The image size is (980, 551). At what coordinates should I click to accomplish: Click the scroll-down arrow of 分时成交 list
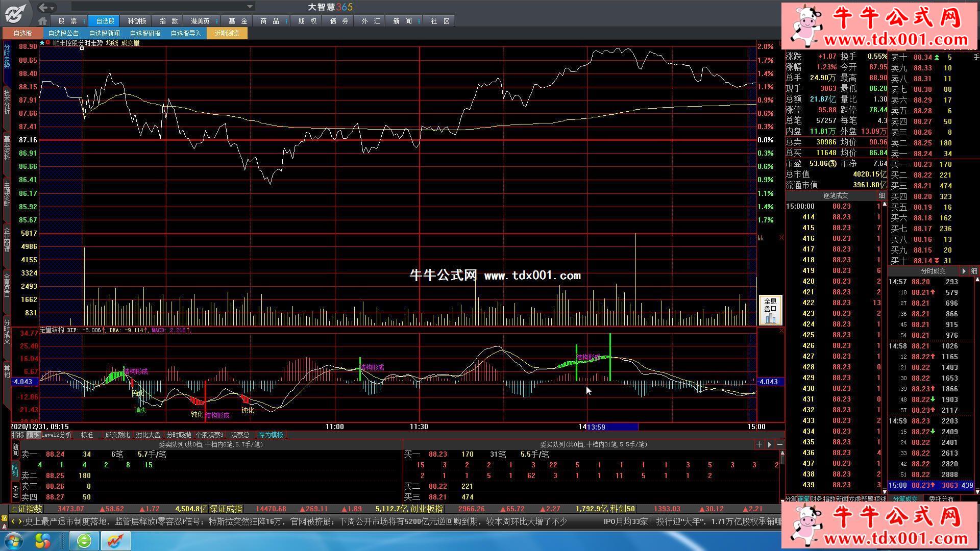pos(977,491)
